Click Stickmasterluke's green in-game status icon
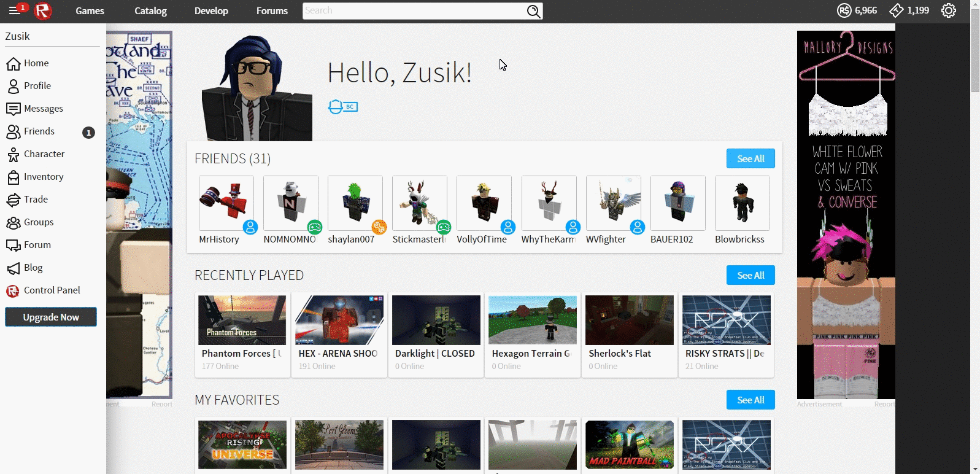The width and height of the screenshot is (980, 474). (444, 227)
